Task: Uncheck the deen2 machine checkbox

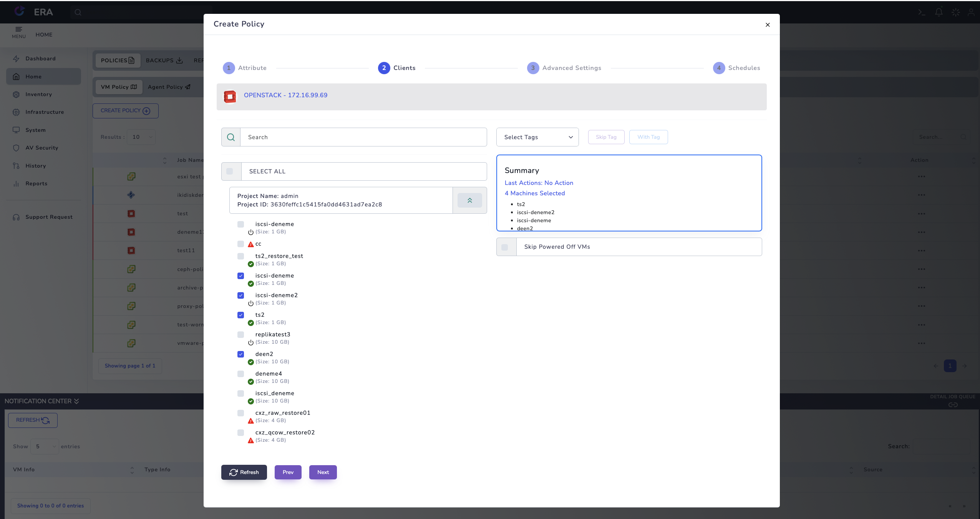Action: pyautogui.click(x=240, y=354)
